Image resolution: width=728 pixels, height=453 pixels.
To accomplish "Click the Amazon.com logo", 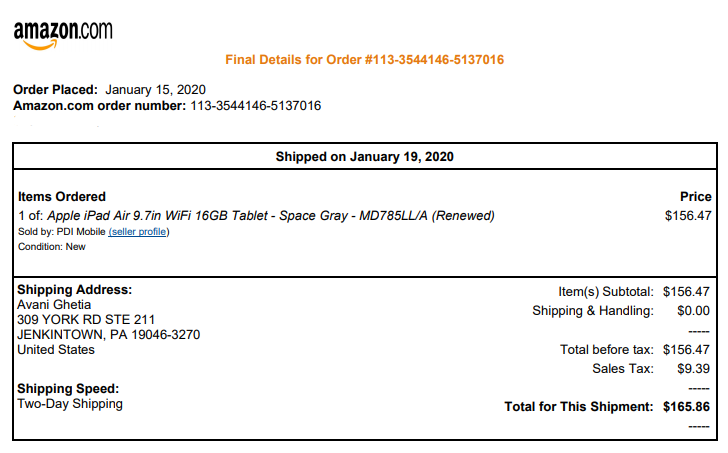I will coord(62,34).
